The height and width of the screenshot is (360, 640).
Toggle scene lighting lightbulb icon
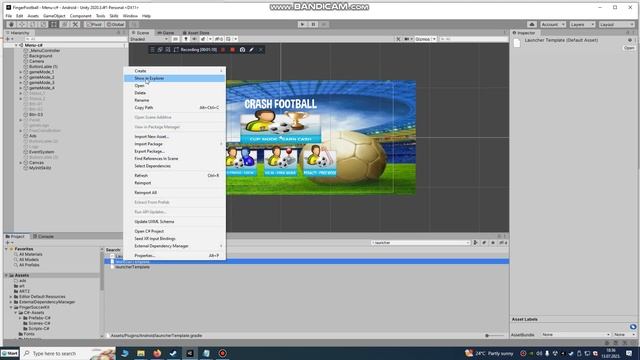coord(186,39)
